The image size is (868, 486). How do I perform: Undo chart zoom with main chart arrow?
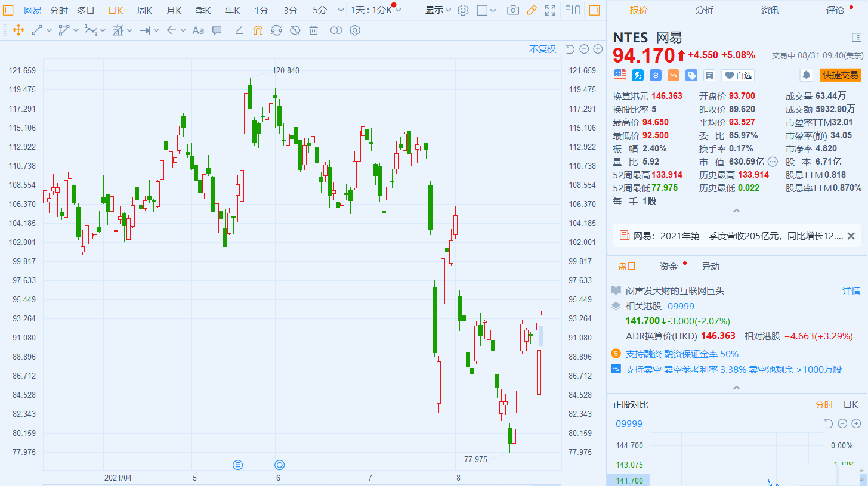570,49
